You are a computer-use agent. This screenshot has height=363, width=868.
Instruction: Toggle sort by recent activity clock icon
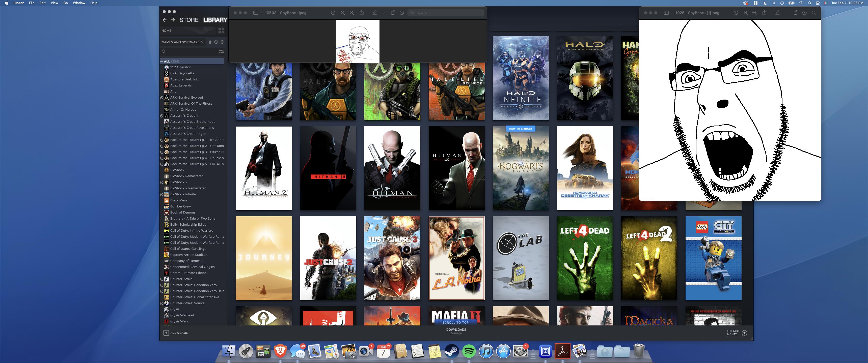(x=216, y=42)
